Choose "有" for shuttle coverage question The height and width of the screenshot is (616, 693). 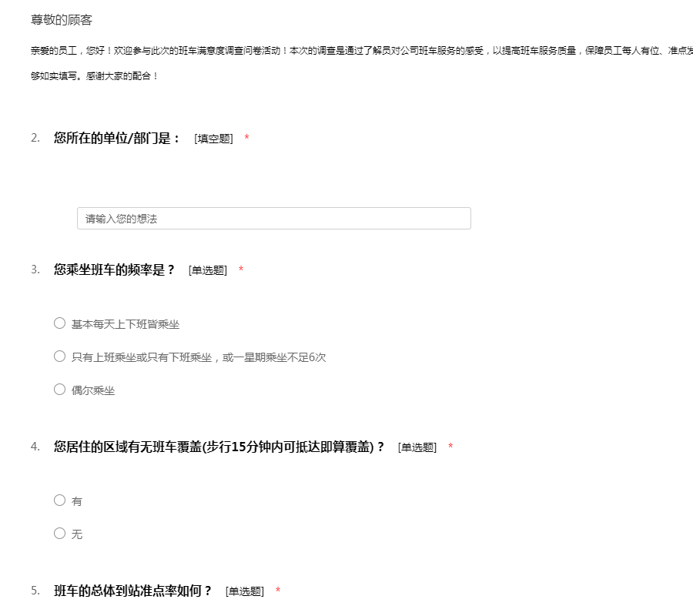coord(59,500)
